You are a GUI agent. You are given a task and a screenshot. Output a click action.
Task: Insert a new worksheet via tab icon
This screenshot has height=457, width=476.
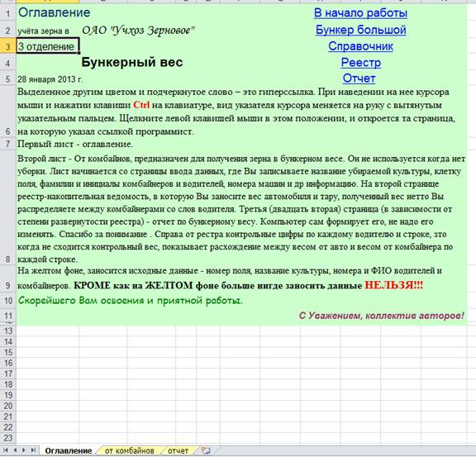tap(206, 450)
